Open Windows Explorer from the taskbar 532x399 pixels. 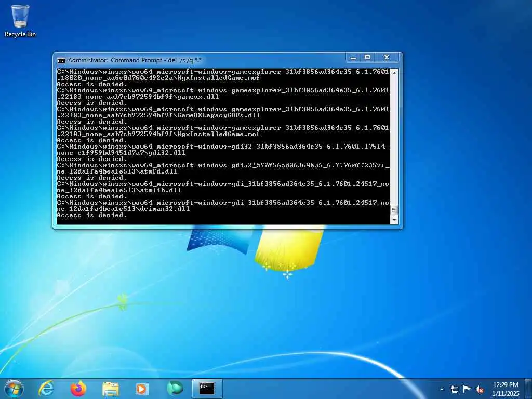(x=111, y=389)
